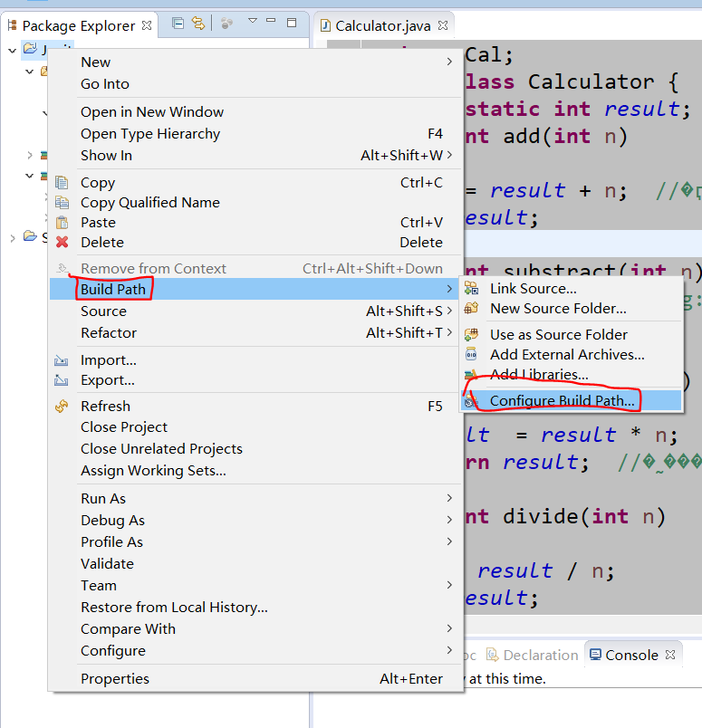Click the Import icon in menu
The height and width of the screenshot is (728, 702).
click(62, 360)
